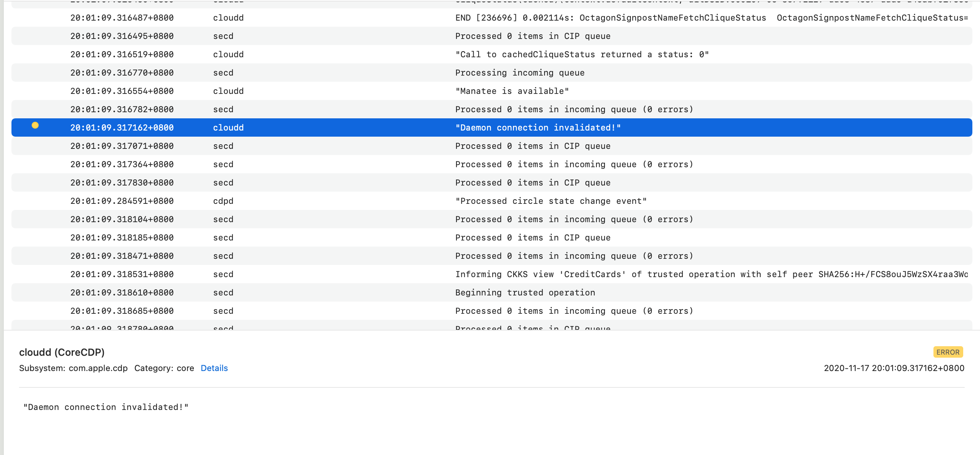
Task: Open the Details link in info pane
Action: 214,368
